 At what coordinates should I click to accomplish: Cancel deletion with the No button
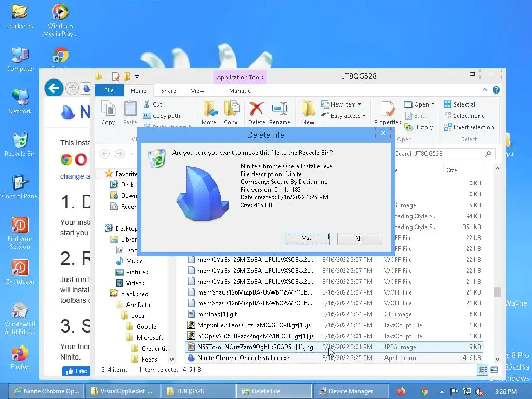(360, 239)
